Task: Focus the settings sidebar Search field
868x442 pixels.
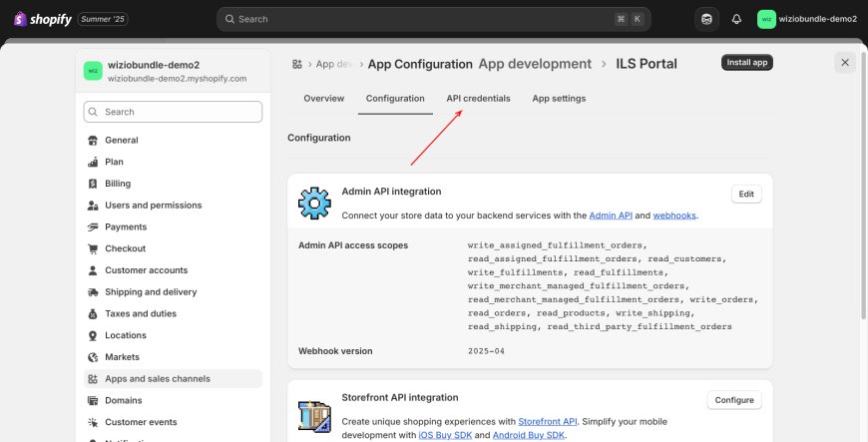Action: (x=173, y=112)
